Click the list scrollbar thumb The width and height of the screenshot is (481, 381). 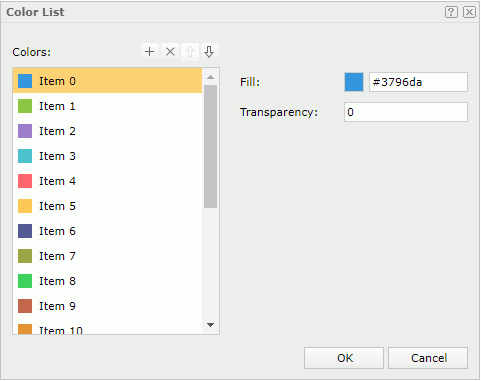tap(210, 146)
